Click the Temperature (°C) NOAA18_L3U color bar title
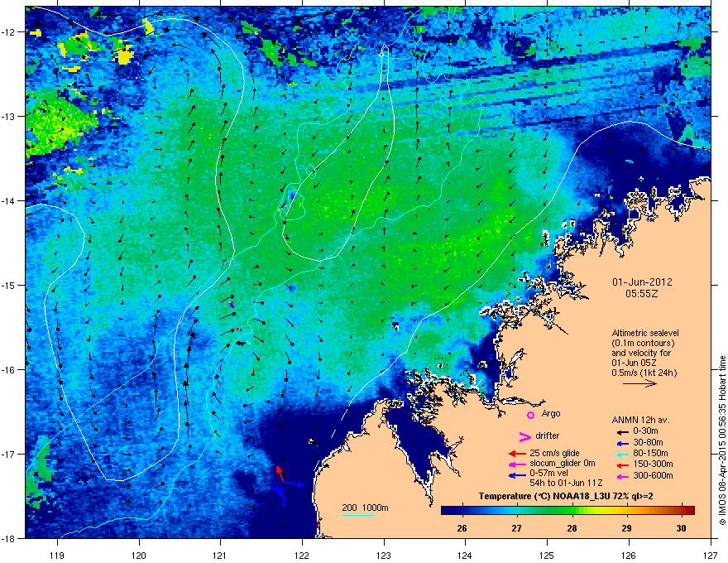 point(566,496)
